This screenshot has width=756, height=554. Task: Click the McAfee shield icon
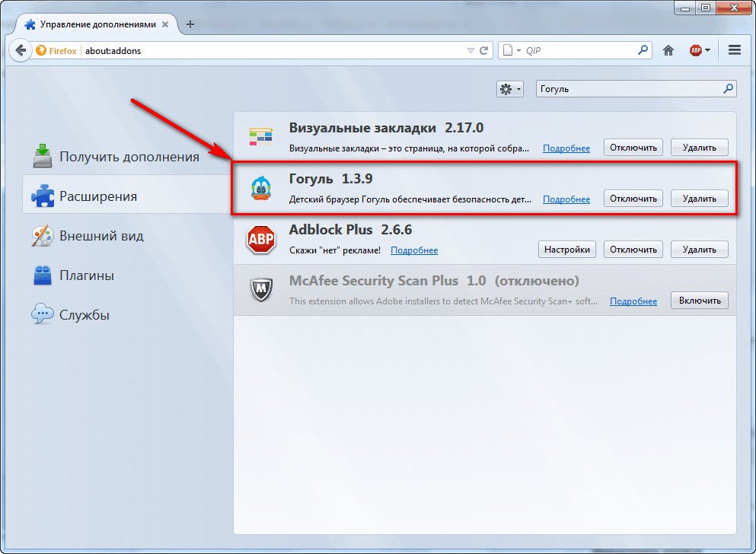(x=261, y=289)
